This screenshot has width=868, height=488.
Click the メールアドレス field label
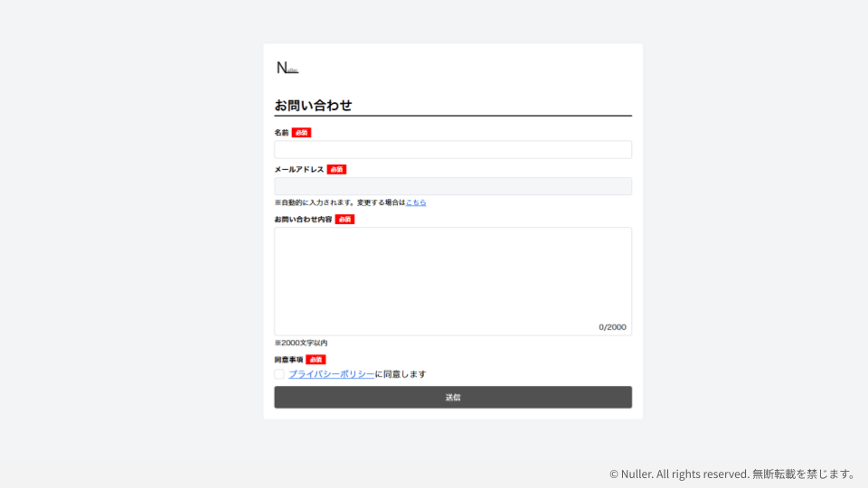(298, 170)
